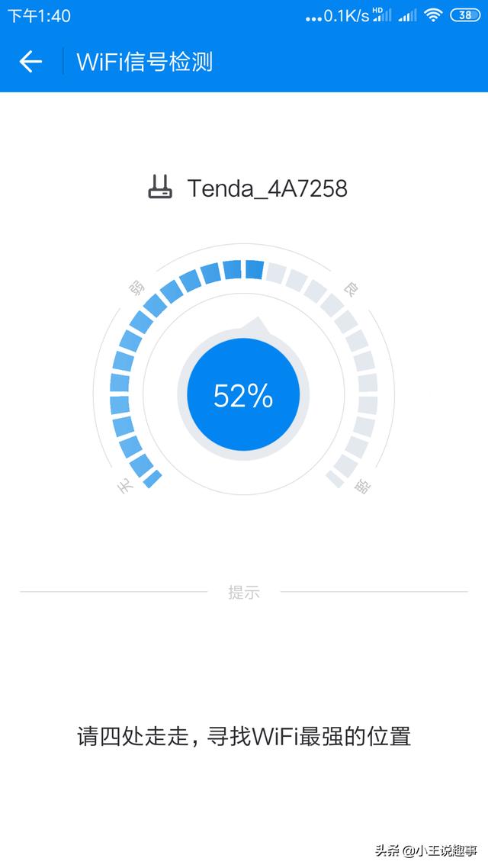Tap the 弱 label on the gauge

136,288
